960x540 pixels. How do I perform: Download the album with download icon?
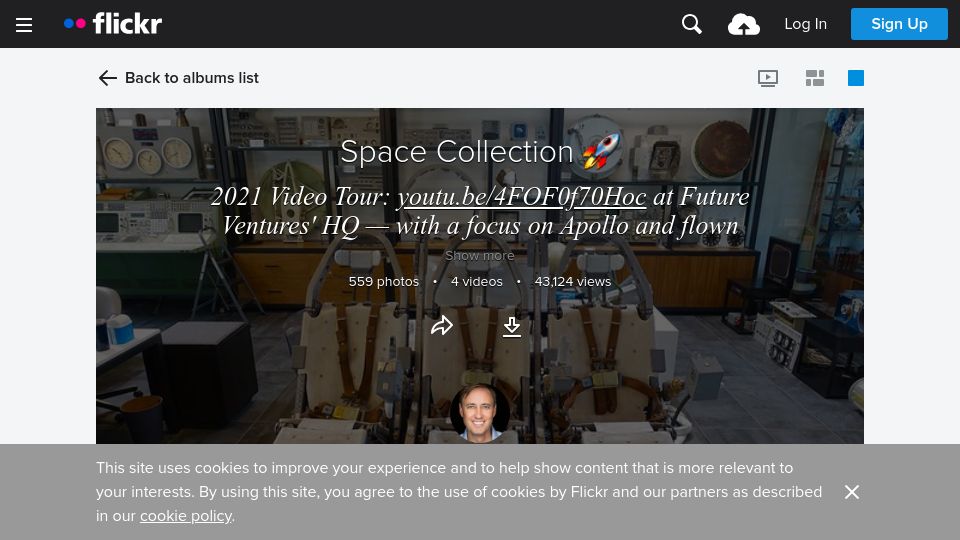pyautogui.click(x=512, y=326)
